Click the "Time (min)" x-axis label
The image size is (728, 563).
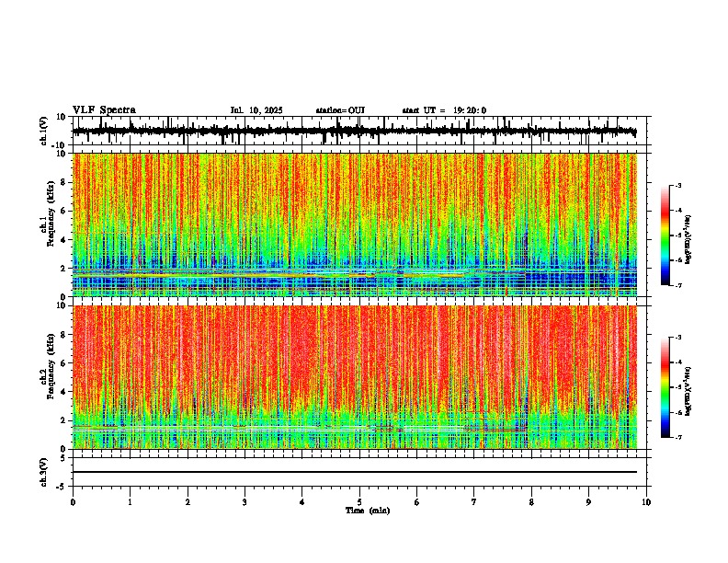(368, 511)
